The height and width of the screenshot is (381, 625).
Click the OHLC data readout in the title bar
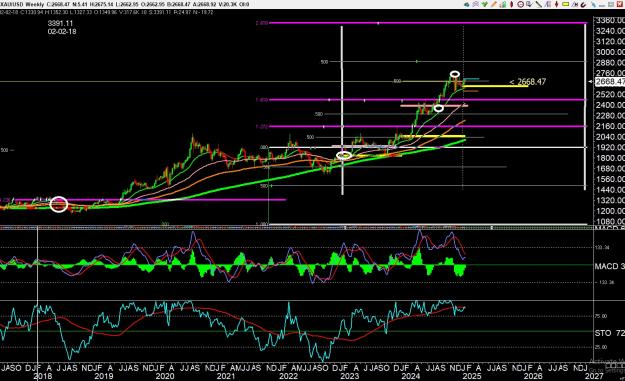tap(147, 4)
